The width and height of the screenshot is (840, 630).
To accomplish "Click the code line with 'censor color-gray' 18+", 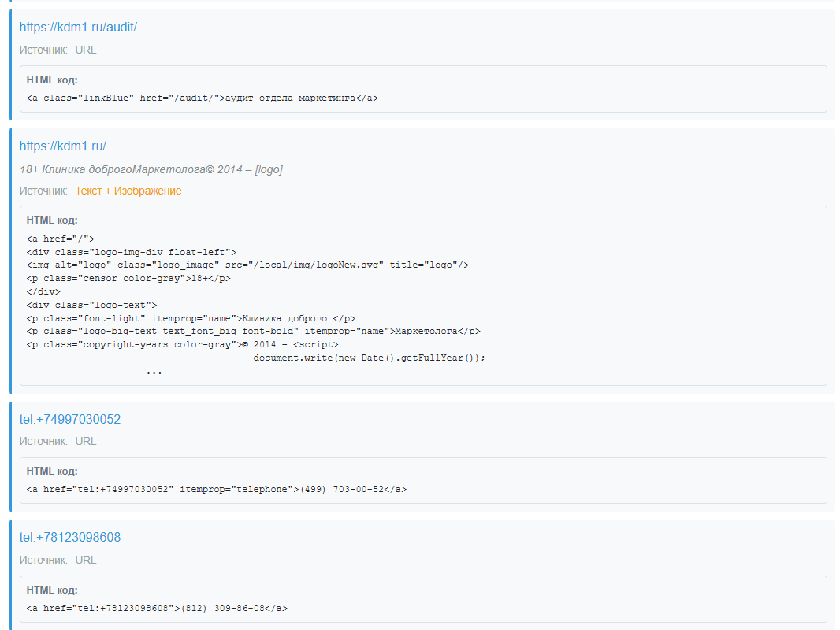I will click(x=128, y=278).
